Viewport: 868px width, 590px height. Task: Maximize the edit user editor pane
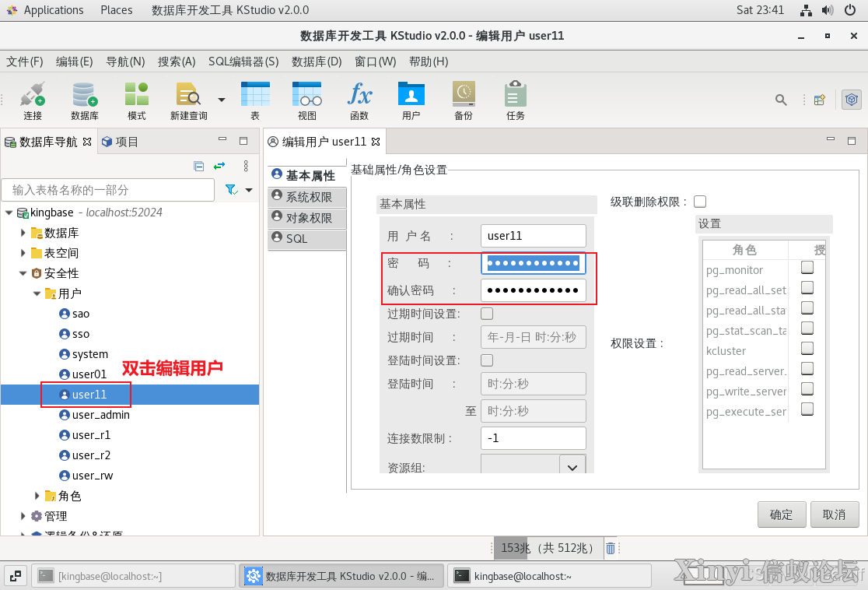point(852,141)
